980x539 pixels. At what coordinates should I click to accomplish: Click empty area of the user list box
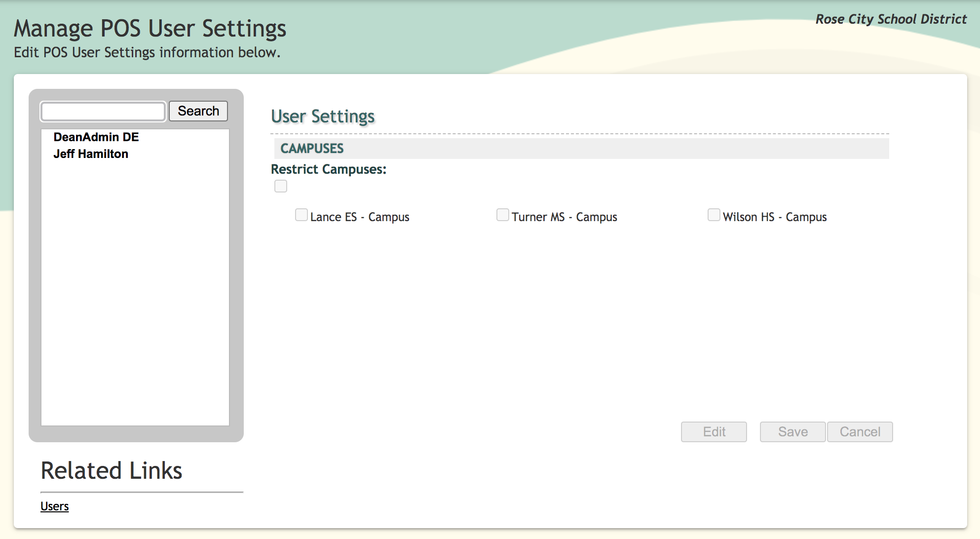click(x=135, y=296)
